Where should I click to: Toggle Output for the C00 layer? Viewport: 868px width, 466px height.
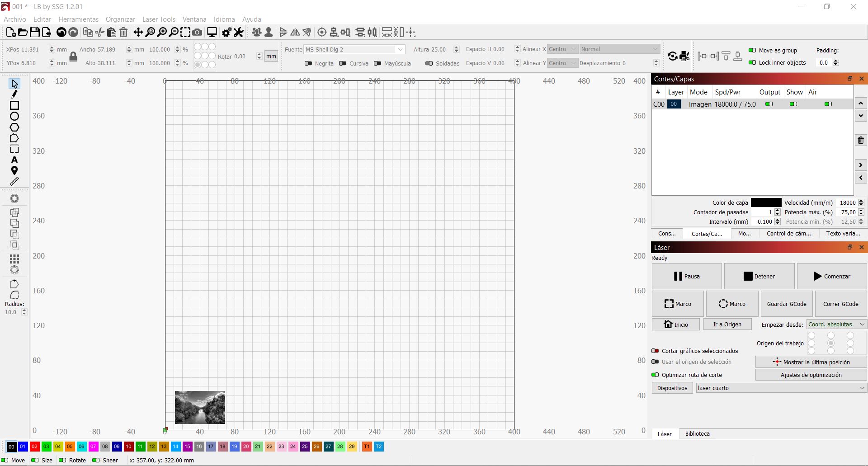[769, 104]
